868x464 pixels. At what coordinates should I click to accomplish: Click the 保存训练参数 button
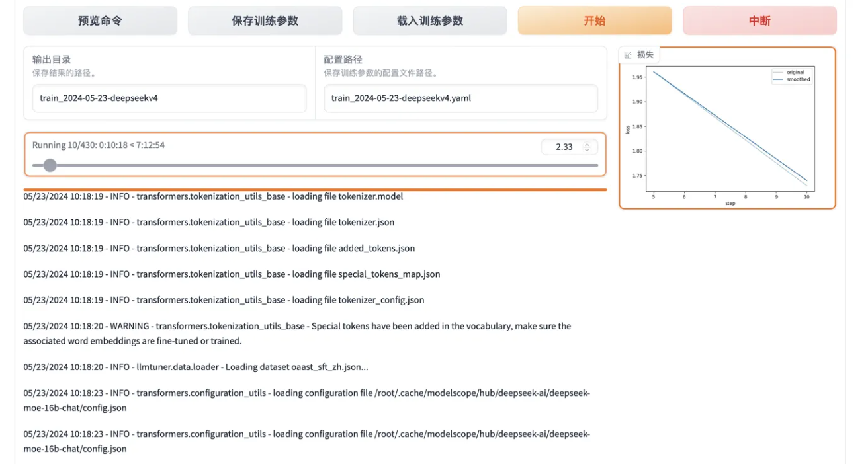pyautogui.click(x=265, y=20)
